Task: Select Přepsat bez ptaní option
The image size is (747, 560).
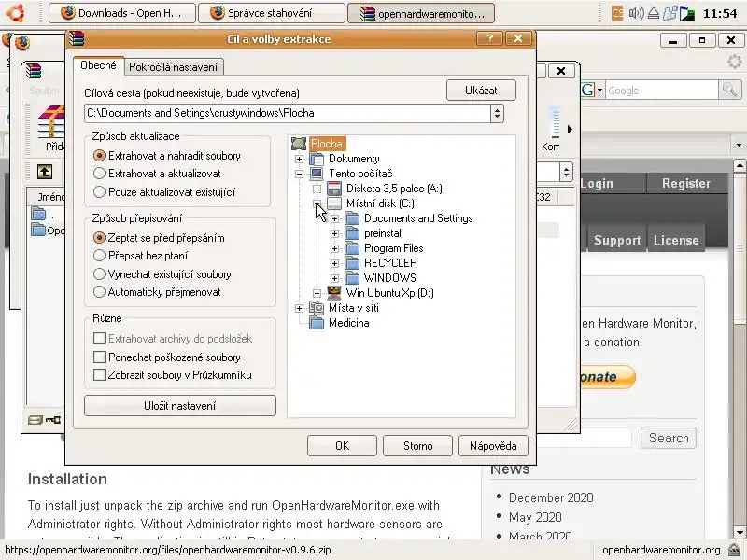Action: (99, 256)
